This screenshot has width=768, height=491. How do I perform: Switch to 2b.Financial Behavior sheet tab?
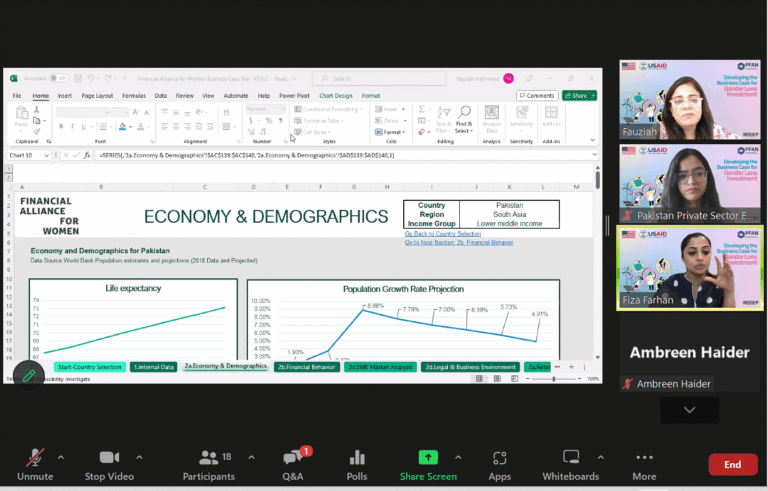(305, 367)
